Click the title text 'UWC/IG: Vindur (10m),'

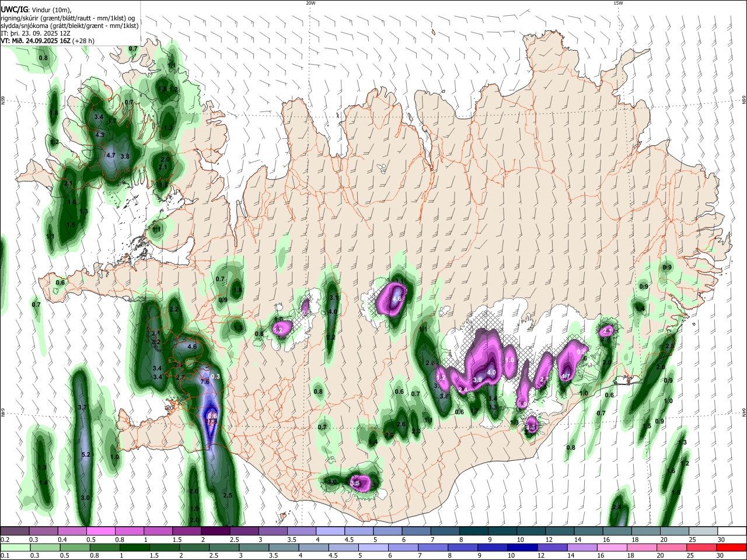[36, 9]
